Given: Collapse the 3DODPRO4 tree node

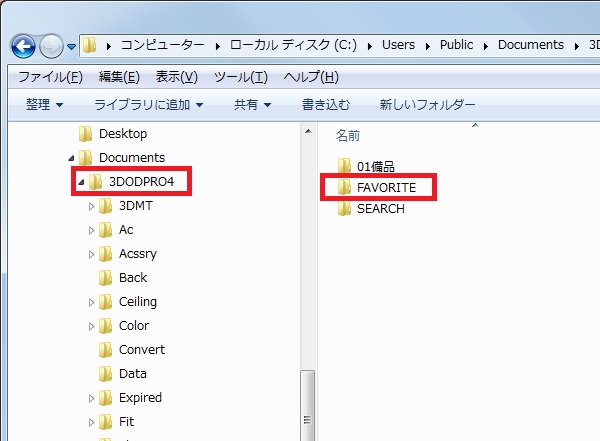Looking at the screenshot, I should tap(80, 182).
